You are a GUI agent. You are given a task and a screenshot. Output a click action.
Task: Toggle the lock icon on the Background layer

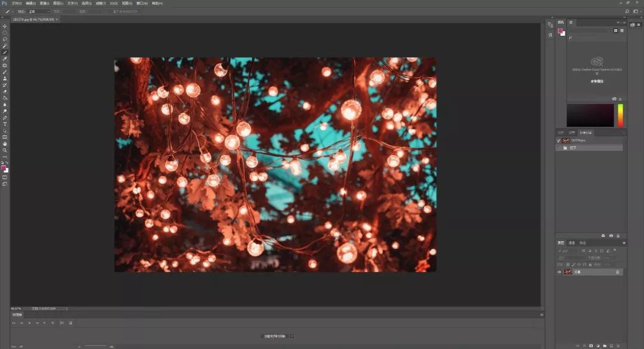(617, 272)
